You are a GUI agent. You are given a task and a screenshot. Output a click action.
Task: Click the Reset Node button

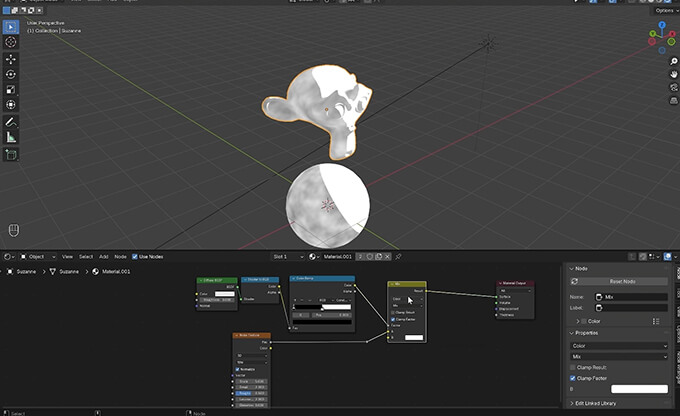(x=618, y=282)
